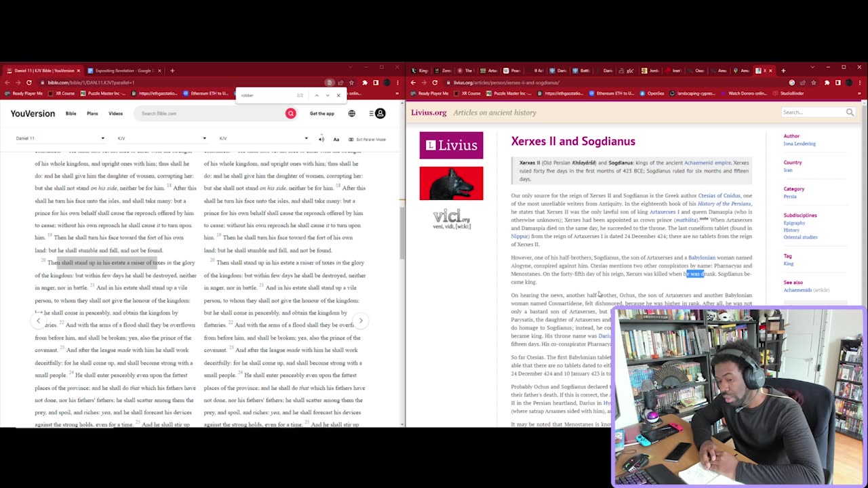Open the Aa font settings on YouVersion
Screen dimensions: 868x488
[x=336, y=139]
